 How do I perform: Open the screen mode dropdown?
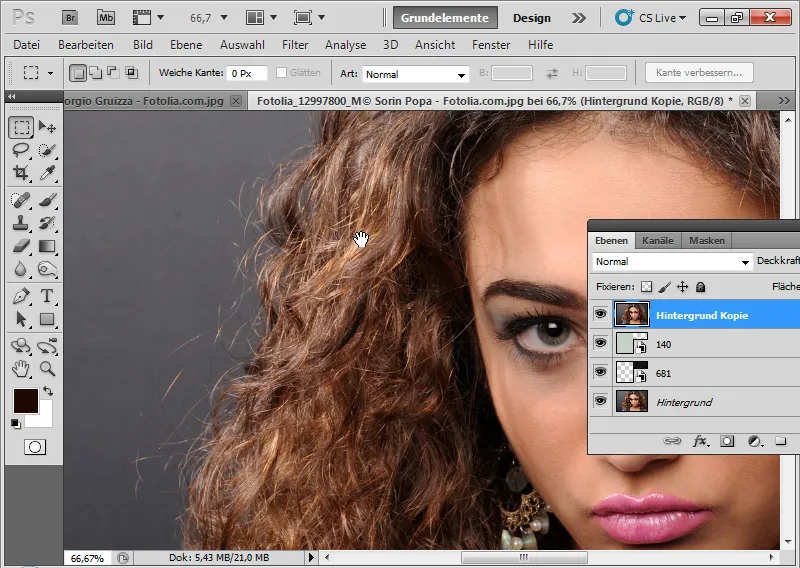click(309, 18)
